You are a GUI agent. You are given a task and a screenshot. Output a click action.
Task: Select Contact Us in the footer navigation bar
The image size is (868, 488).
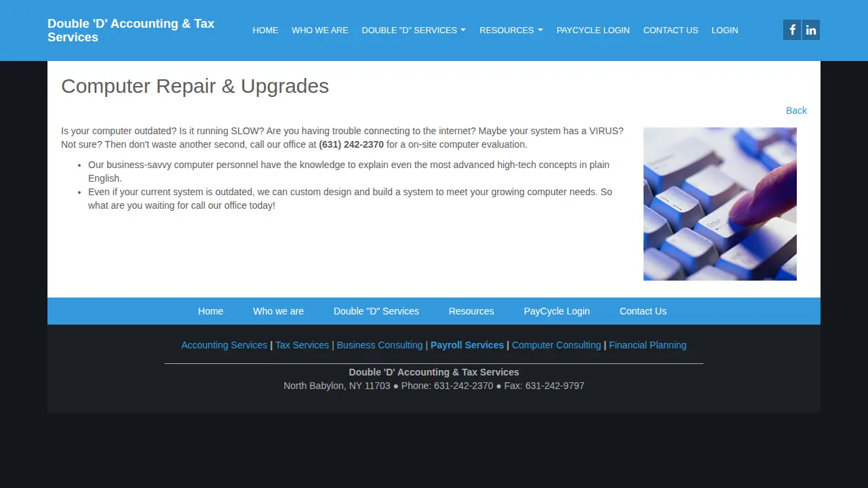point(643,311)
